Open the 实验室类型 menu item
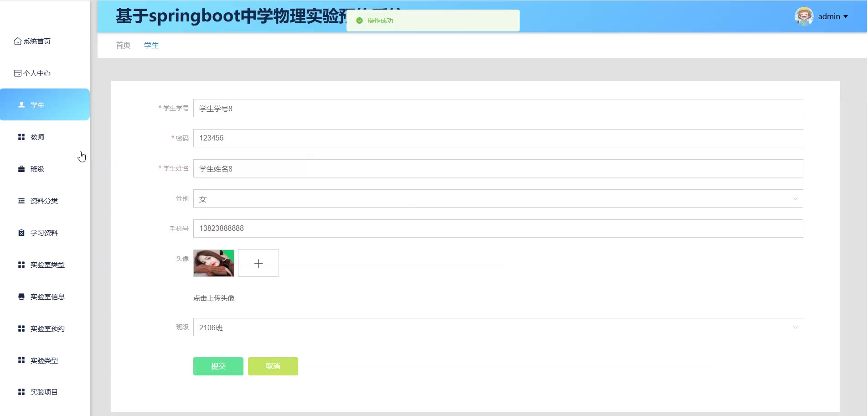Image resolution: width=868 pixels, height=416 pixels. (45, 265)
